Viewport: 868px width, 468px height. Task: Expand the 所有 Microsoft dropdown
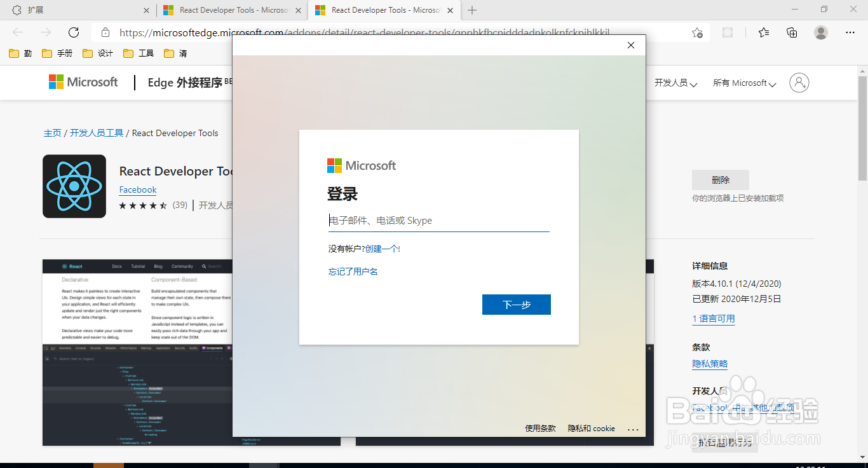745,83
